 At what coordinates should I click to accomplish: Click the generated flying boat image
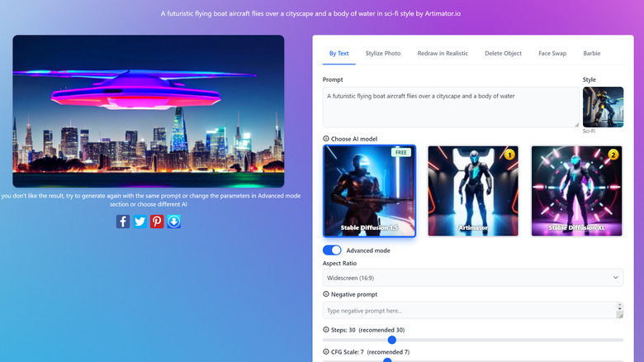tap(149, 111)
